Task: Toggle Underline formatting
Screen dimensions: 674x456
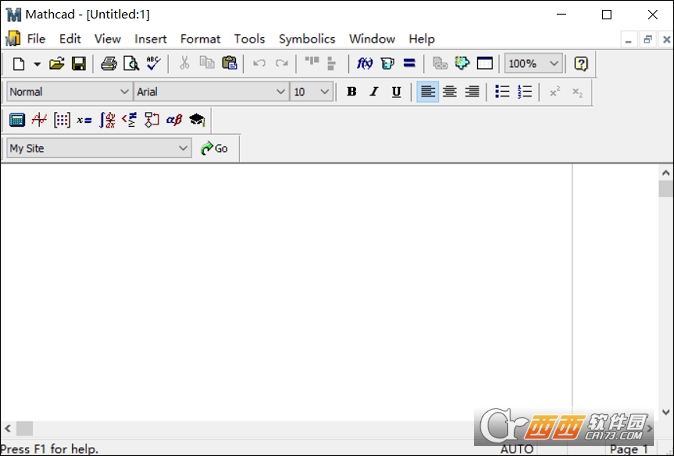Action: click(x=396, y=92)
